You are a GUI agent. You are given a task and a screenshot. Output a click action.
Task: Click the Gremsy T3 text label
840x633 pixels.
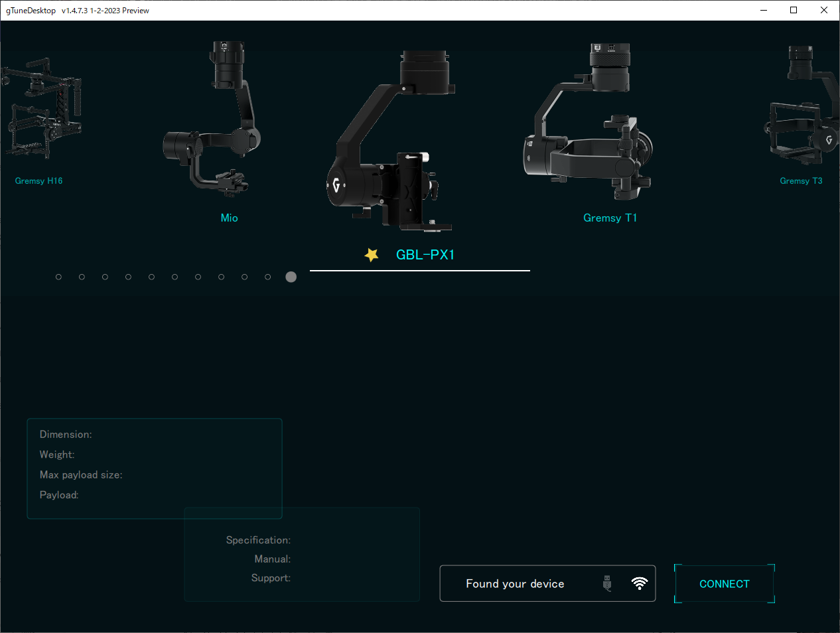tap(801, 180)
